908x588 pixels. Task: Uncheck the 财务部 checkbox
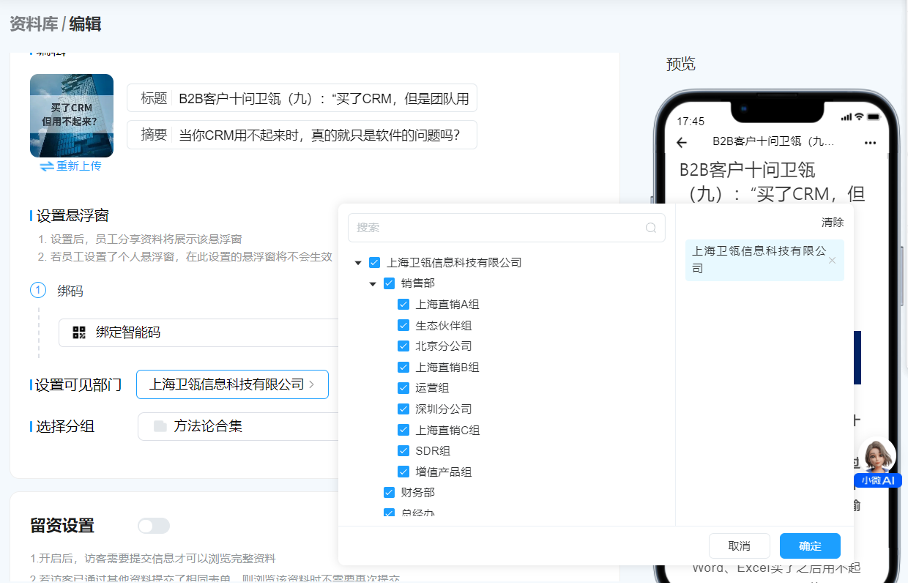coord(390,493)
